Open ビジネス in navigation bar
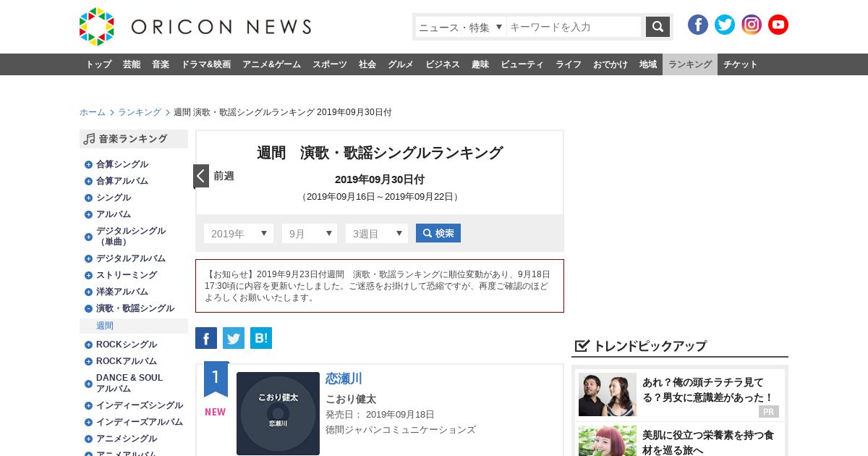The width and height of the screenshot is (868, 456). pyautogui.click(x=443, y=64)
